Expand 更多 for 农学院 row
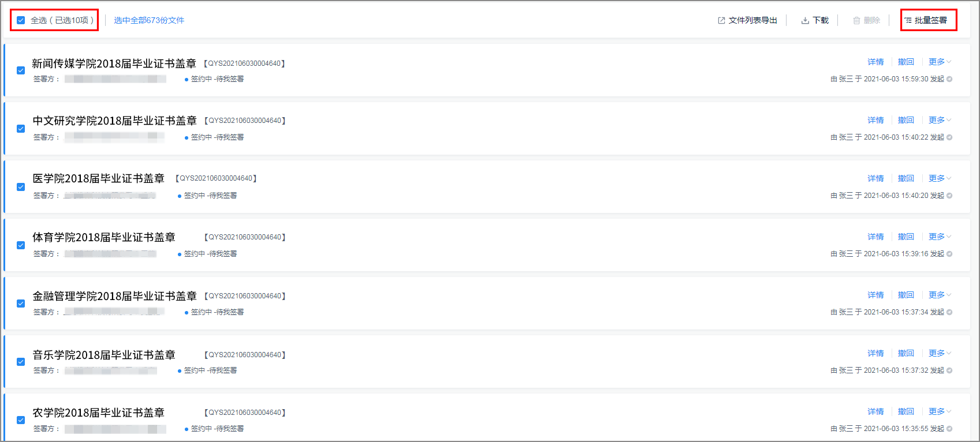This screenshot has height=442, width=980. click(x=940, y=411)
